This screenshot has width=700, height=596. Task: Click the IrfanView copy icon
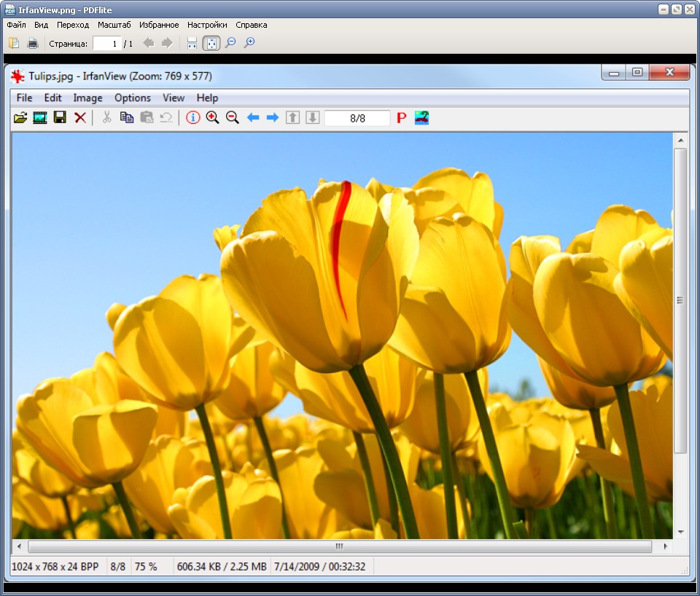127,118
